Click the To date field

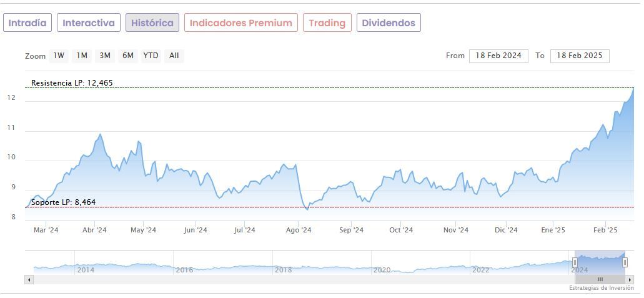[x=580, y=56]
